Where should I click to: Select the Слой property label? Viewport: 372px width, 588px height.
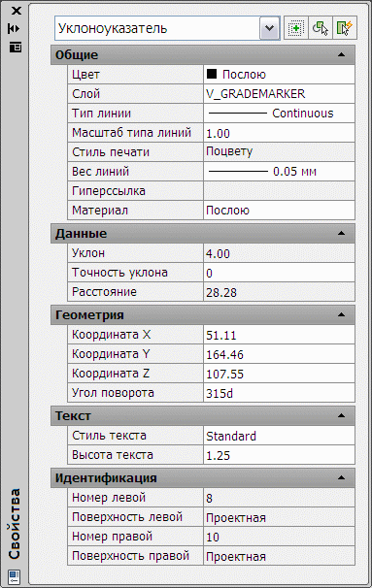tap(86, 94)
